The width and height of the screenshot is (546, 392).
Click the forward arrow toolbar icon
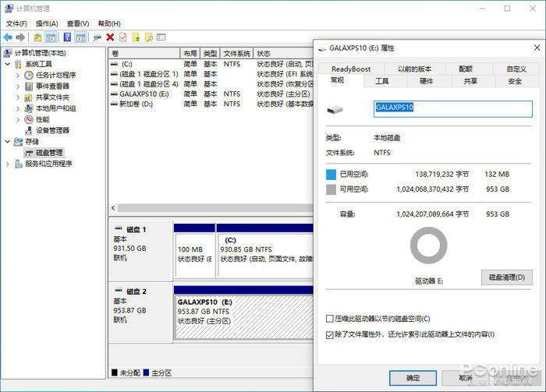(20, 37)
